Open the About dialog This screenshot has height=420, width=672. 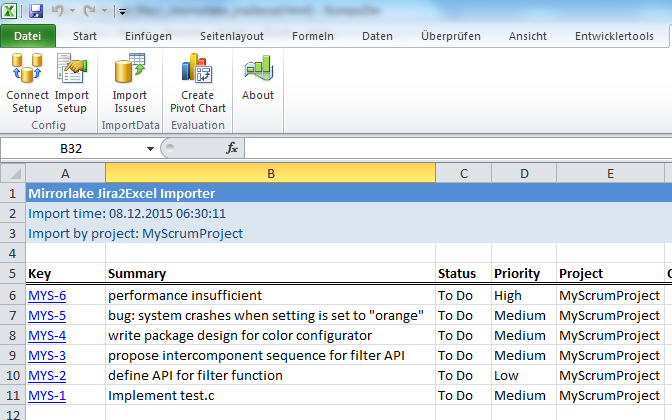click(x=258, y=77)
